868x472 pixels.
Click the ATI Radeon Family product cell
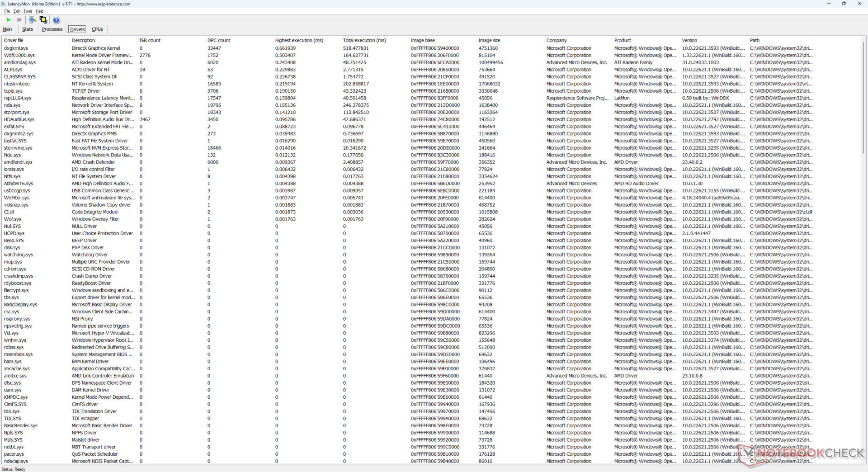click(x=633, y=62)
